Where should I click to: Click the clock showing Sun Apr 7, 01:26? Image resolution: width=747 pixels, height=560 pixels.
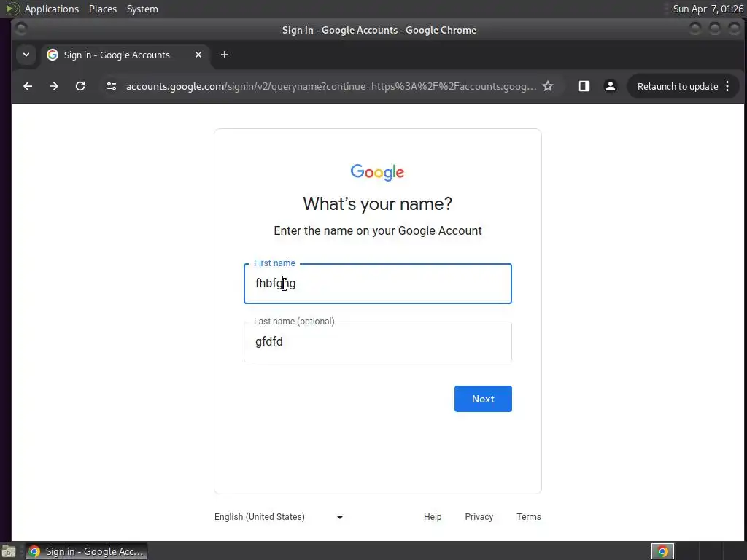(708, 9)
